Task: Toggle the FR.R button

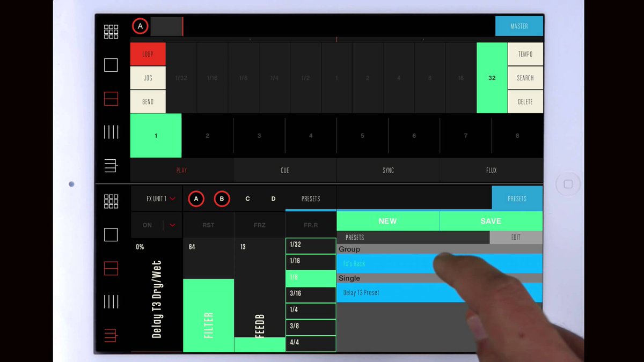Action: tap(311, 225)
